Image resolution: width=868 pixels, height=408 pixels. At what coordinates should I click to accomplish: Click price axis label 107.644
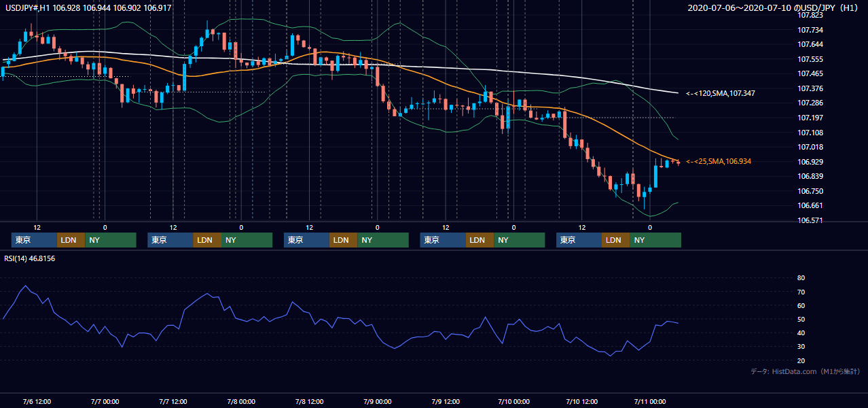coord(810,44)
